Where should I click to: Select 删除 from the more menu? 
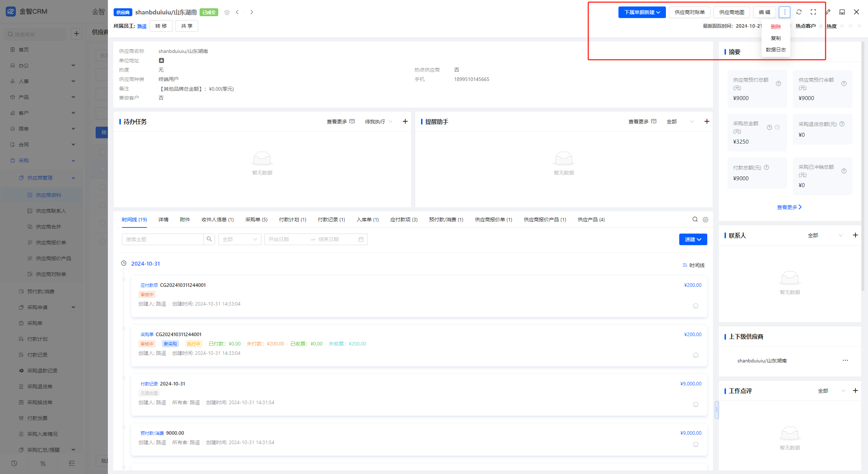tap(776, 27)
